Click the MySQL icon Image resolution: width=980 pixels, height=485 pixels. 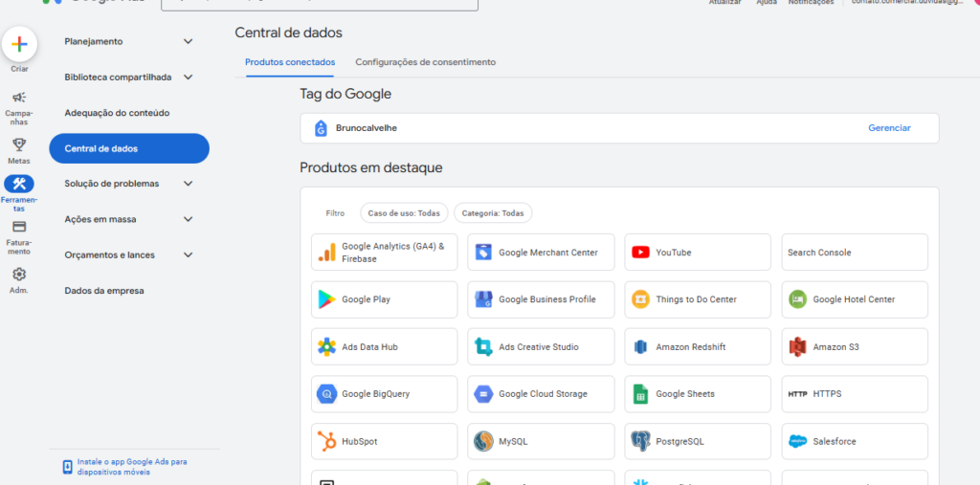point(483,441)
